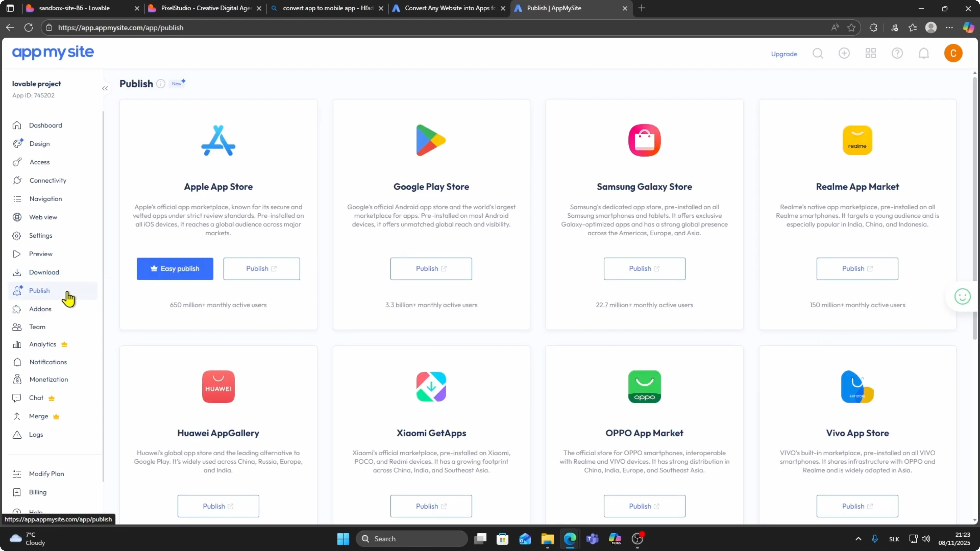Click the Merge icon in sidebar
The width and height of the screenshot is (980, 551).
pos(17,416)
